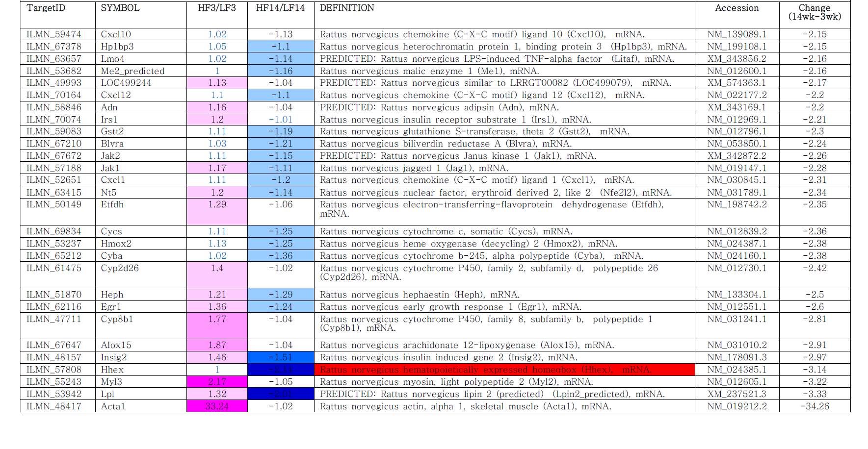The height and width of the screenshot is (449, 868).
Task: Click the Me2_predicted symbol cell
Action: coord(141,71)
